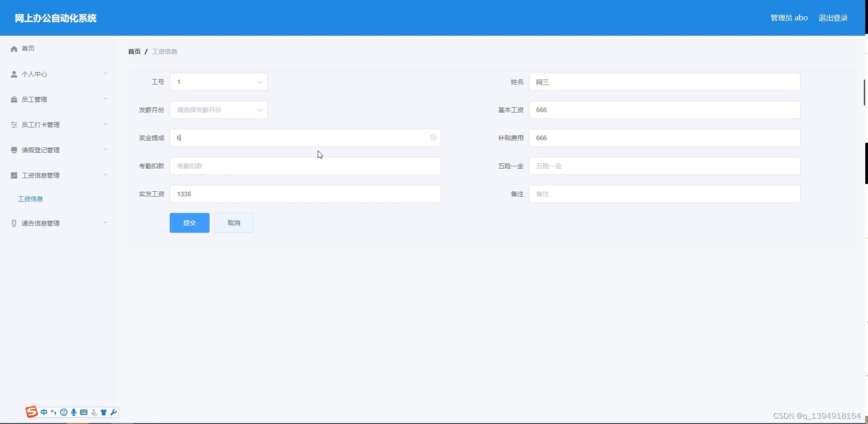Clear the 奖金提成 field with the circle-x icon
The width and height of the screenshot is (868, 424).
point(433,137)
